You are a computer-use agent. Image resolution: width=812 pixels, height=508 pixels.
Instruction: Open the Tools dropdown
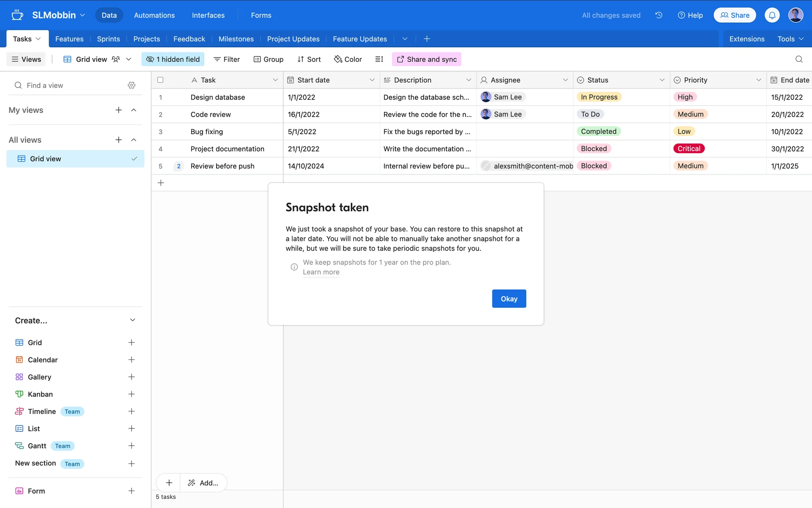coord(790,39)
